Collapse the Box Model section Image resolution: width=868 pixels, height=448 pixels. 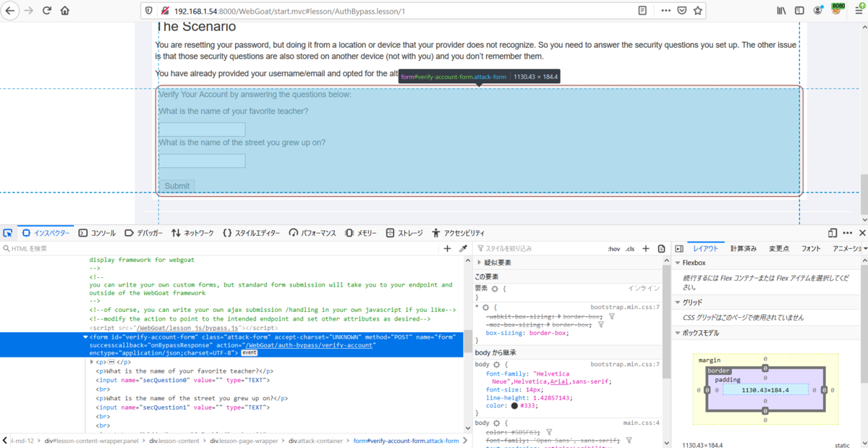(x=678, y=333)
